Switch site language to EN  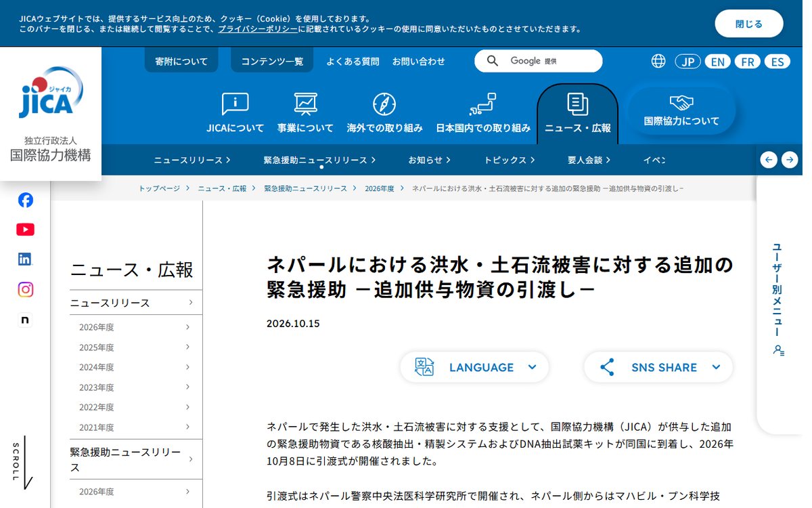click(x=717, y=62)
